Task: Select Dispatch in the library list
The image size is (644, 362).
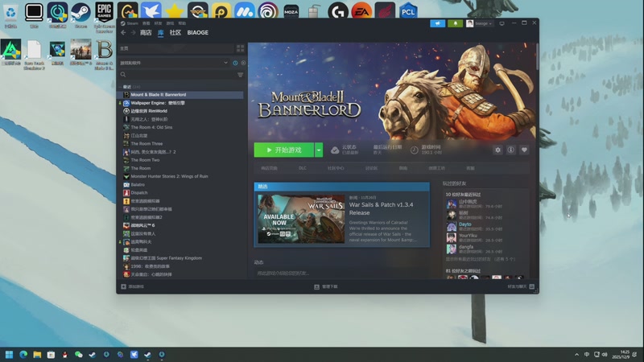Action: [180, 192]
